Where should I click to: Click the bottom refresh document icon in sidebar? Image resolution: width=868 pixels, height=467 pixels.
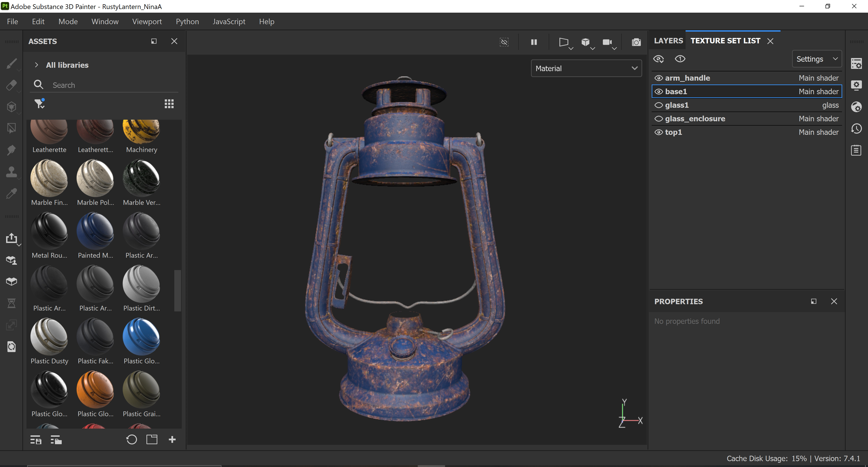point(12,346)
